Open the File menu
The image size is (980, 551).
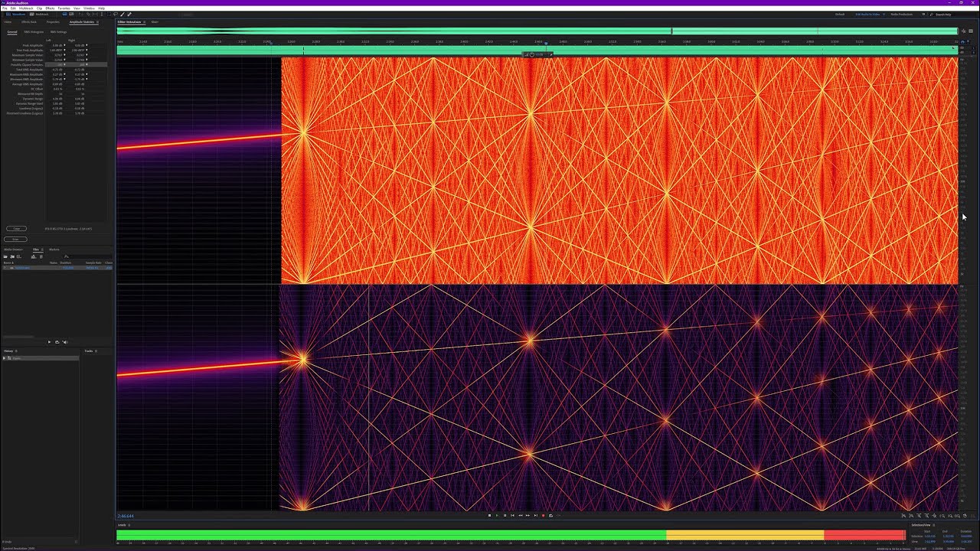coord(5,8)
